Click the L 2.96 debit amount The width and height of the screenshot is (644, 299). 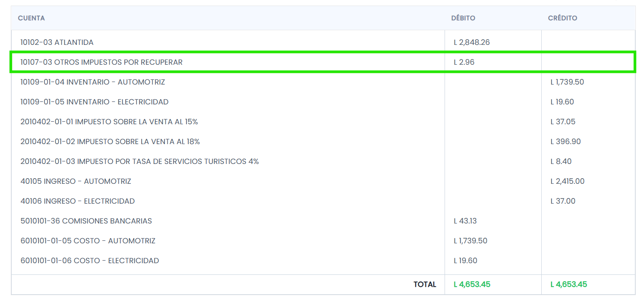coord(464,62)
